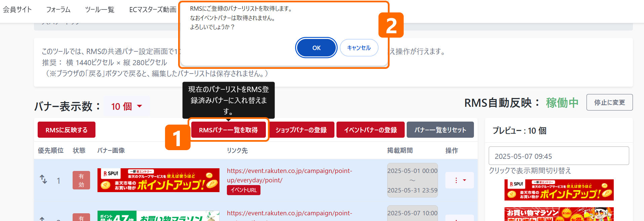Screen dimensions: 644x221
Task: Click the お買い物マラソン banner in the preview panel
Action: pos(559,214)
